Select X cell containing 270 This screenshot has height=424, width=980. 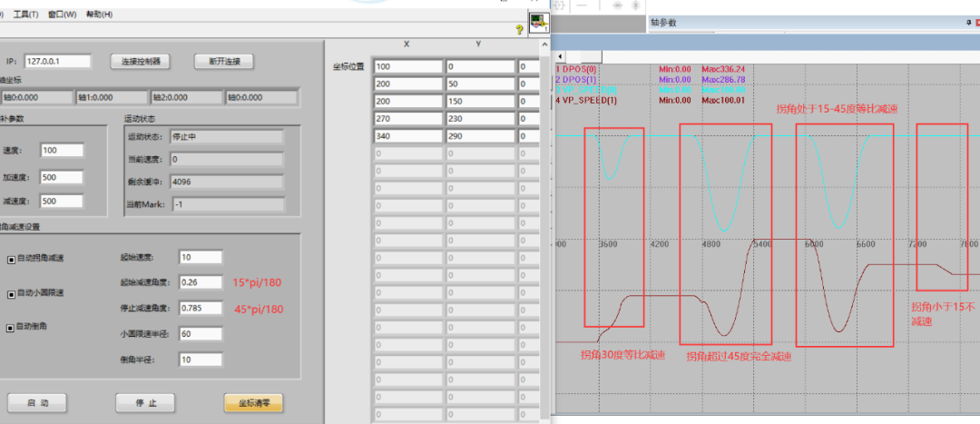[407, 119]
